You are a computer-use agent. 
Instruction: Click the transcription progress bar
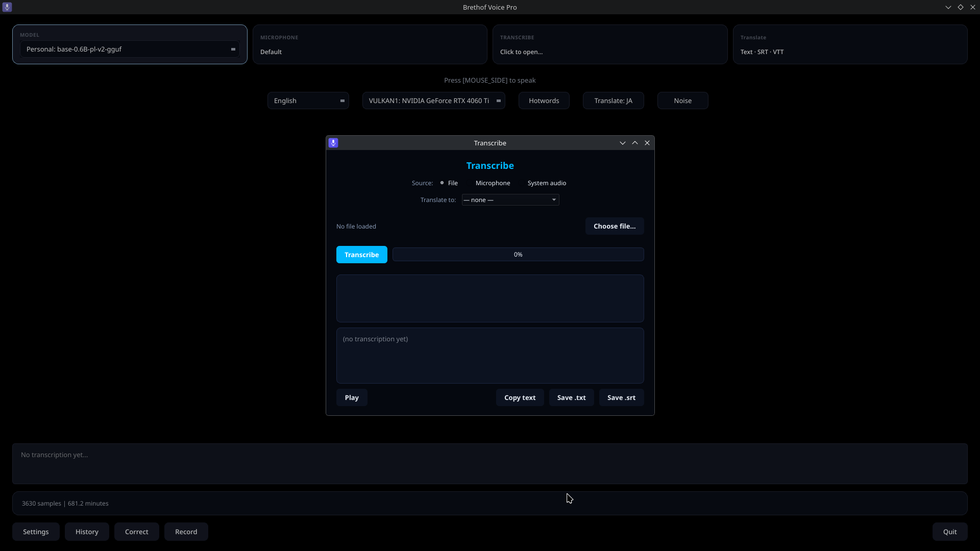(518, 255)
